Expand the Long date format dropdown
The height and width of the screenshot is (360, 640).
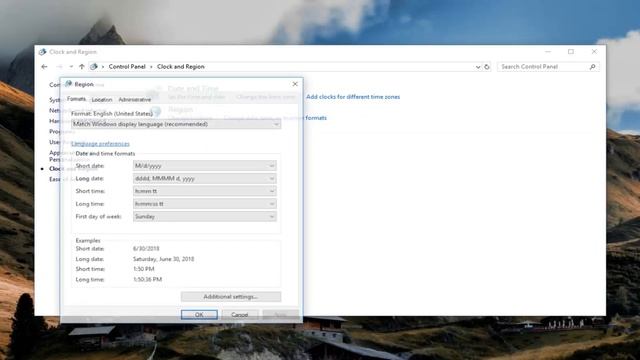[x=204, y=178]
